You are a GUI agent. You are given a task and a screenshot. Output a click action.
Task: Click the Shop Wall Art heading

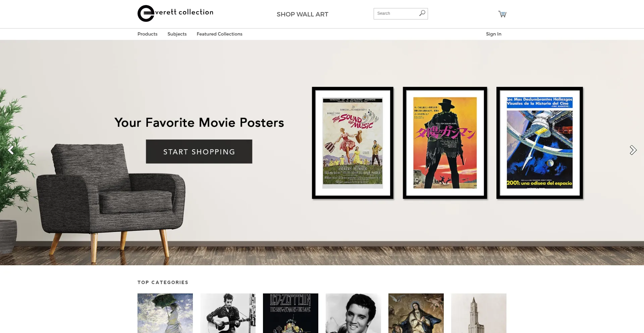pyautogui.click(x=302, y=14)
